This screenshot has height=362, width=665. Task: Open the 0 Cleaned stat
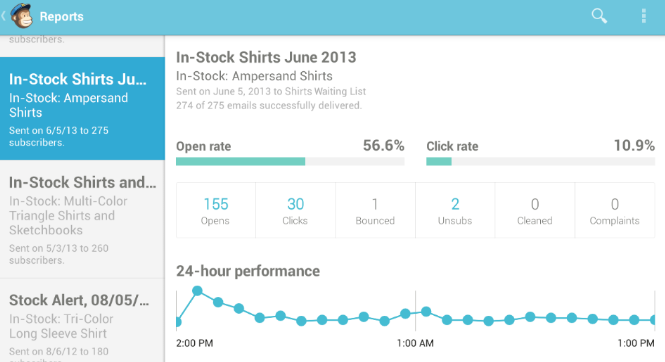[x=535, y=210]
